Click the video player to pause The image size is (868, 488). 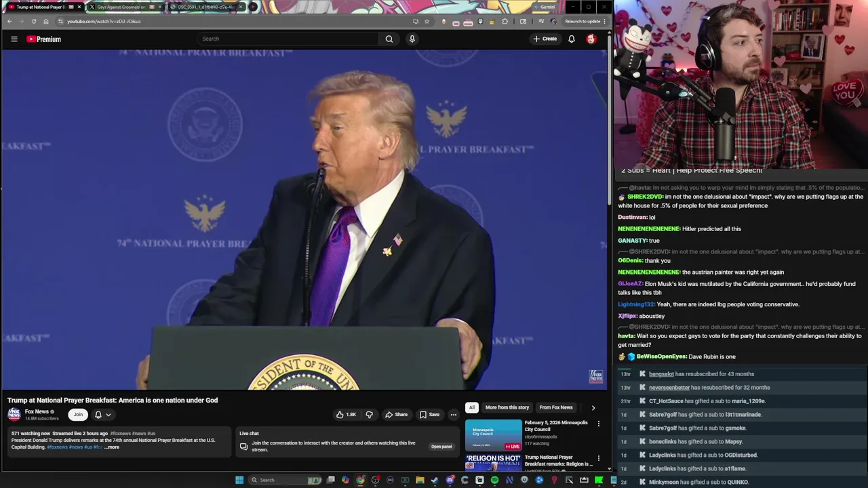point(304,220)
